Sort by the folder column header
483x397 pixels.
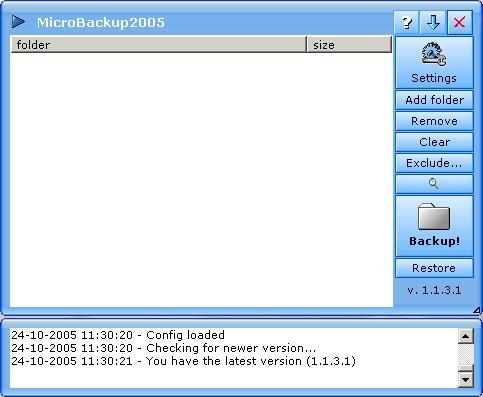click(158, 45)
